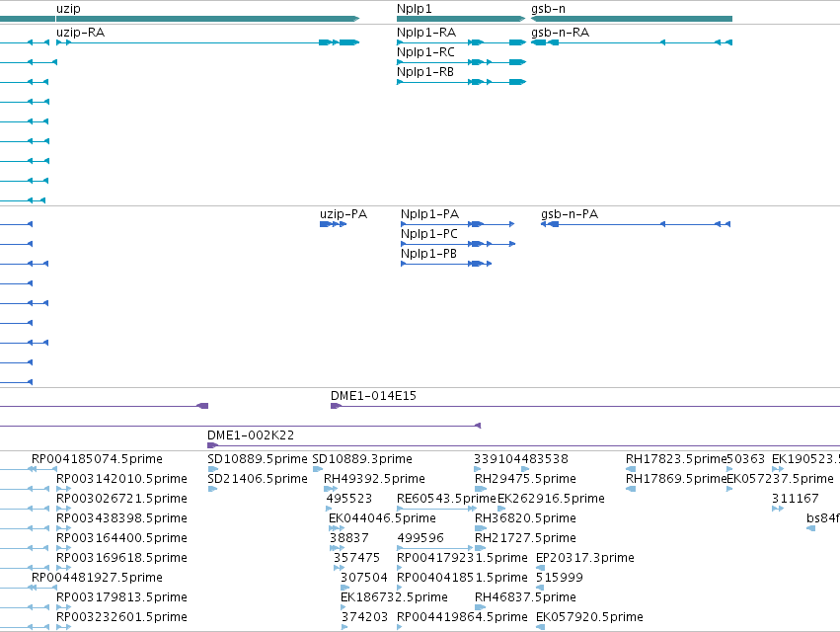Click the RP003026721.5prime EST label
Screen dimensions: 840x632
121,499
